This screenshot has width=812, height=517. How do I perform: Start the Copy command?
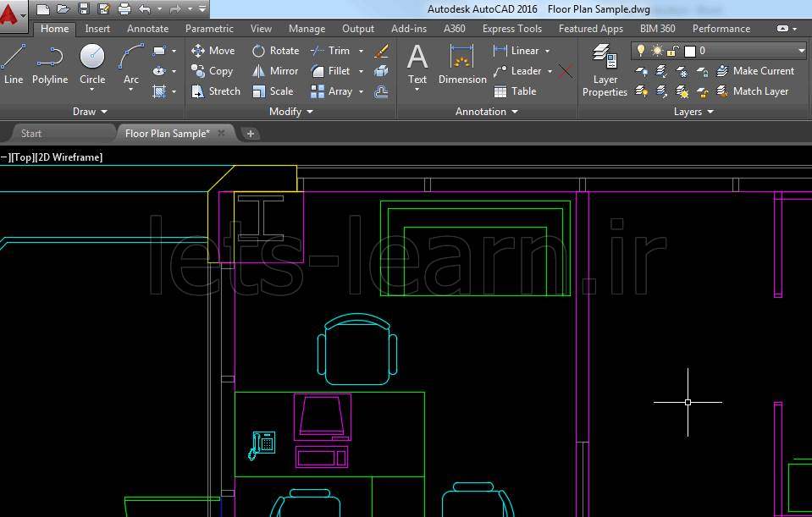tap(212, 71)
